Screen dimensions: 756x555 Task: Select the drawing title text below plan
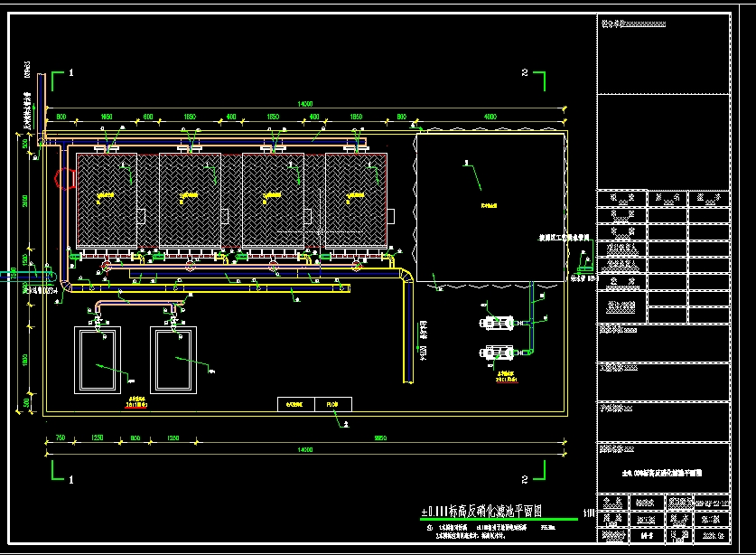tap(481, 511)
